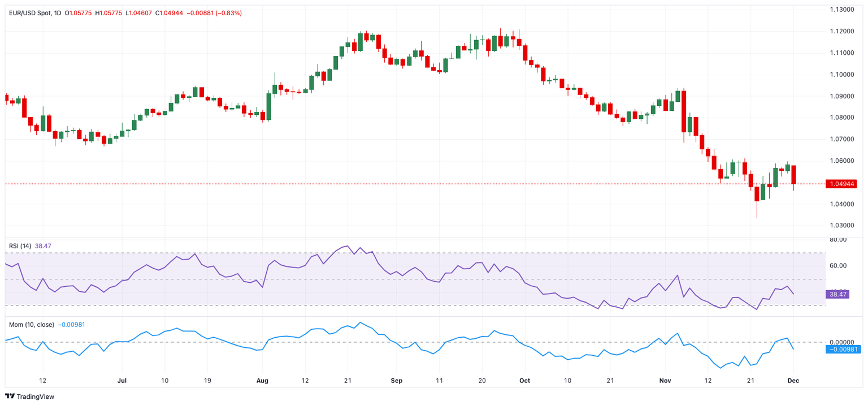Click the −0.83% change value in header
Screen dimensions: 868x405
(230, 13)
